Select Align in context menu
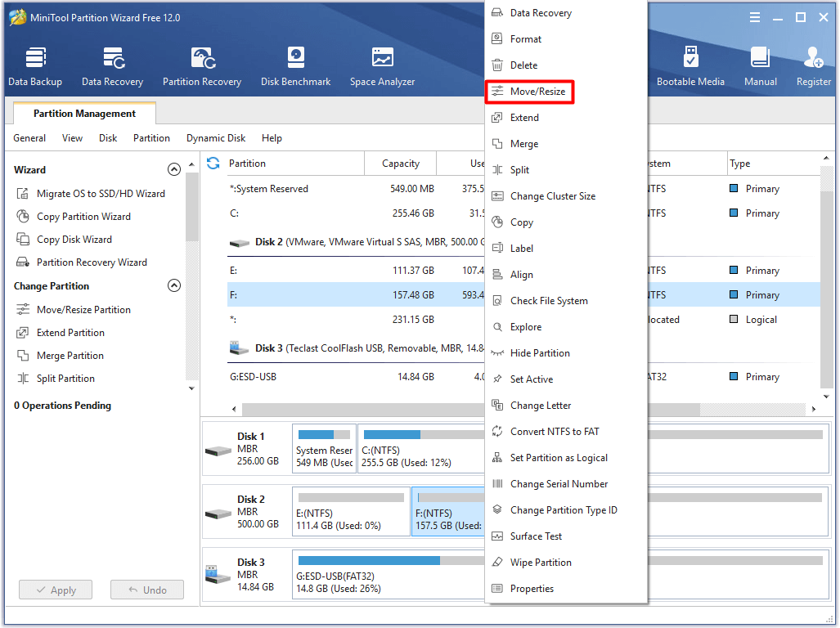This screenshot has height=628, width=840. (x=566, y=275)
